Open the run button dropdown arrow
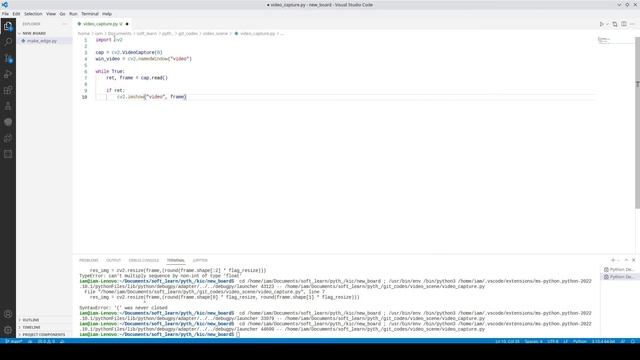This screenshot has height=360, width=640. point(607,24)
